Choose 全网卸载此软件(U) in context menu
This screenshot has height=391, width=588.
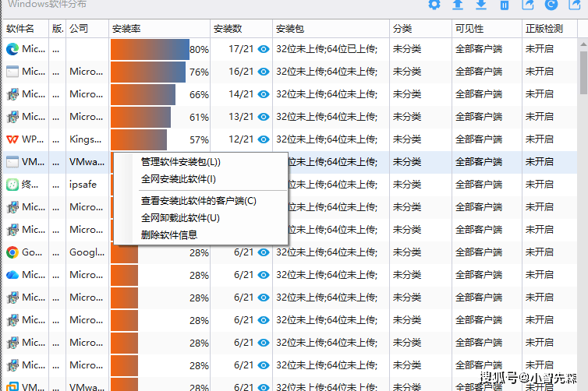coord(180,217)
